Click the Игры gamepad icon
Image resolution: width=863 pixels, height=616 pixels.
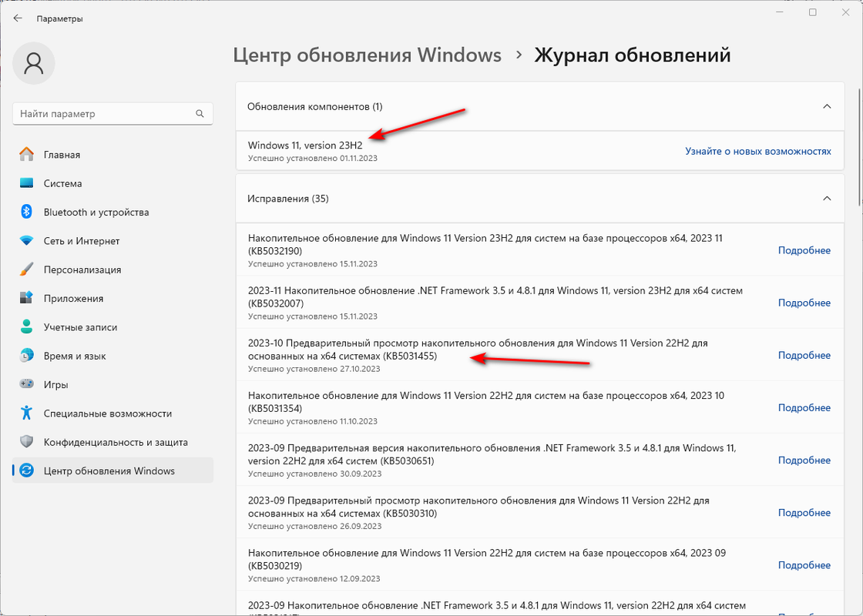click(x=26, y=384)
